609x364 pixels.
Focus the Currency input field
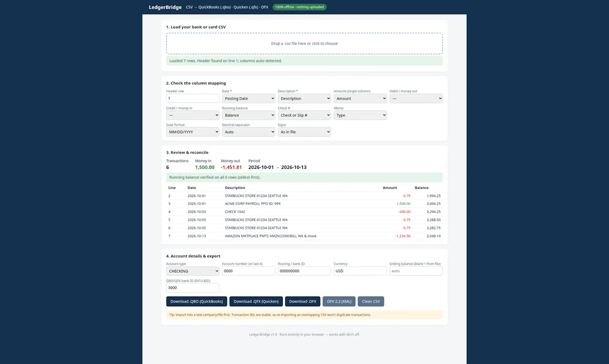point(360,271)
